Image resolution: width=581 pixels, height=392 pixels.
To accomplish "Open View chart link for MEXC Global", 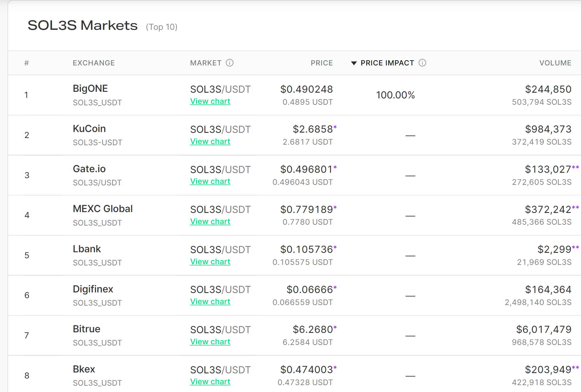I will tap(210, 222).
